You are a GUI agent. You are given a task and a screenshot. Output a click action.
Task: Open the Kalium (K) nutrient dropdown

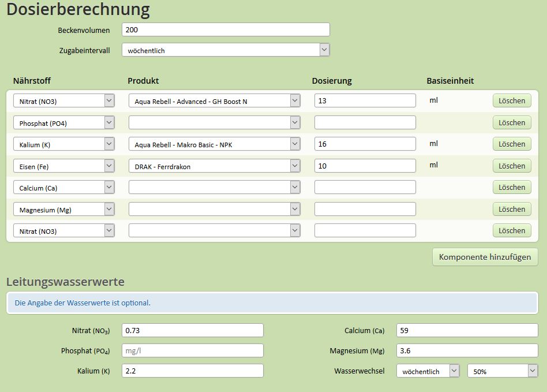(64, 144)
